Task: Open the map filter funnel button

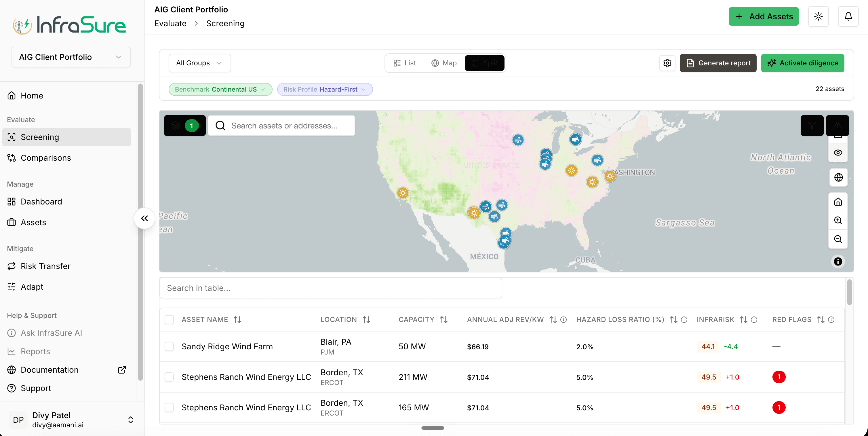Action: pos(812,126)
